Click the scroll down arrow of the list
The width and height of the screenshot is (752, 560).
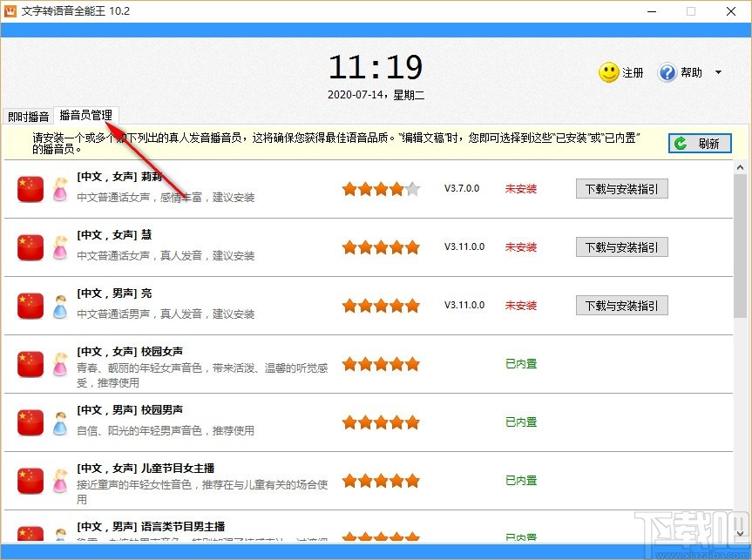(740, 533)
